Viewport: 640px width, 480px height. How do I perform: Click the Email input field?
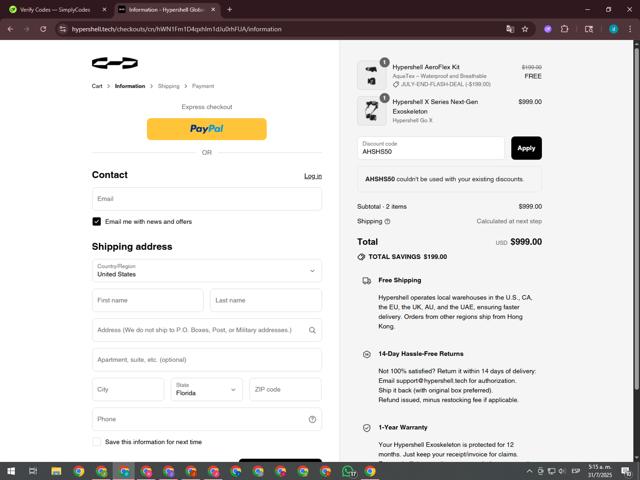(207, 199)
